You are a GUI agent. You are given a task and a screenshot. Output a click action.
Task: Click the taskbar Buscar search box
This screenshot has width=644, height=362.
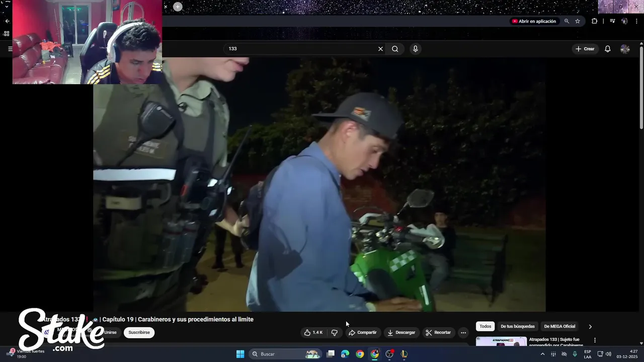(x=286, y=354)
